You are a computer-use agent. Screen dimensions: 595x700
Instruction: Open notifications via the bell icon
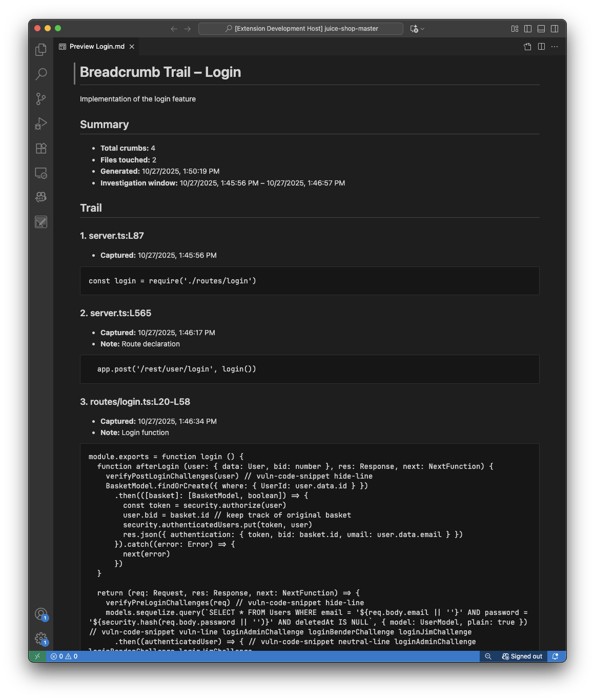tap(556, 656)
